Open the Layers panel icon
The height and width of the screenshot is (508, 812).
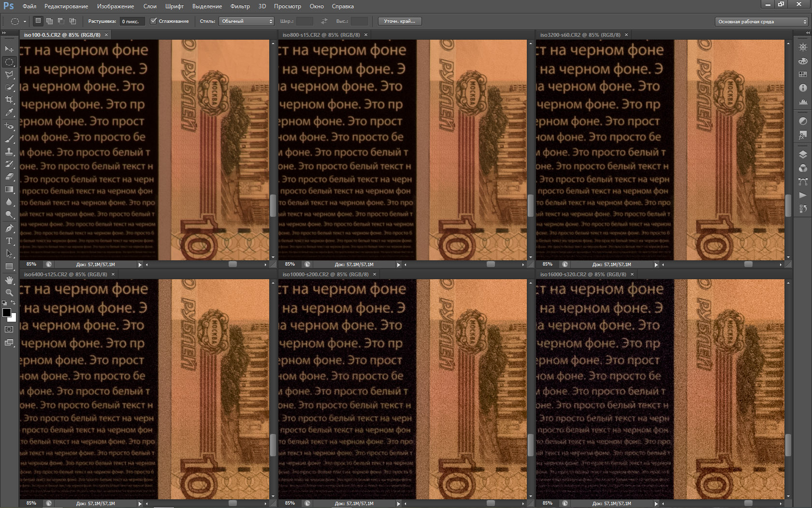[803, 154]
